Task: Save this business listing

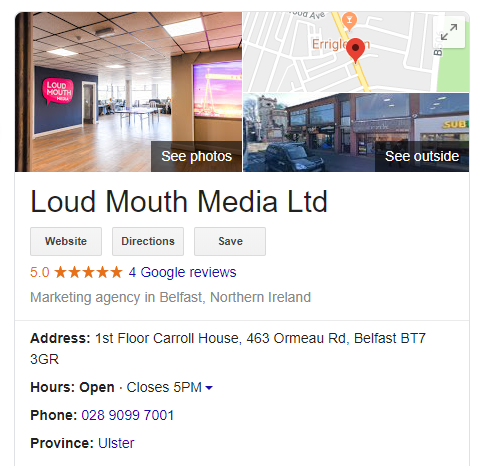Action: tap(230, 241)
